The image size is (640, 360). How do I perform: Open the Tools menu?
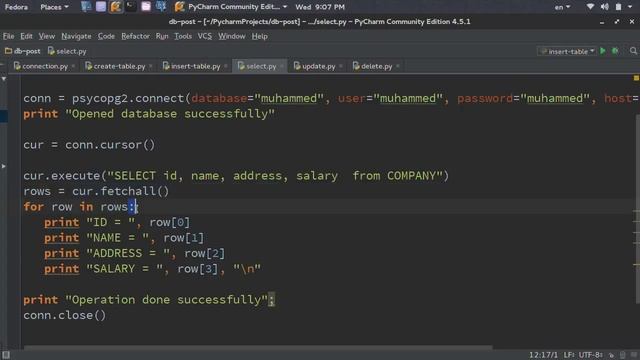183,36
